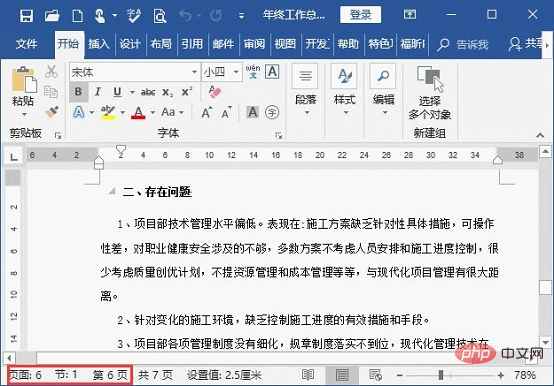
Task: Toggle Underline formatting
Action: [117, 92]
